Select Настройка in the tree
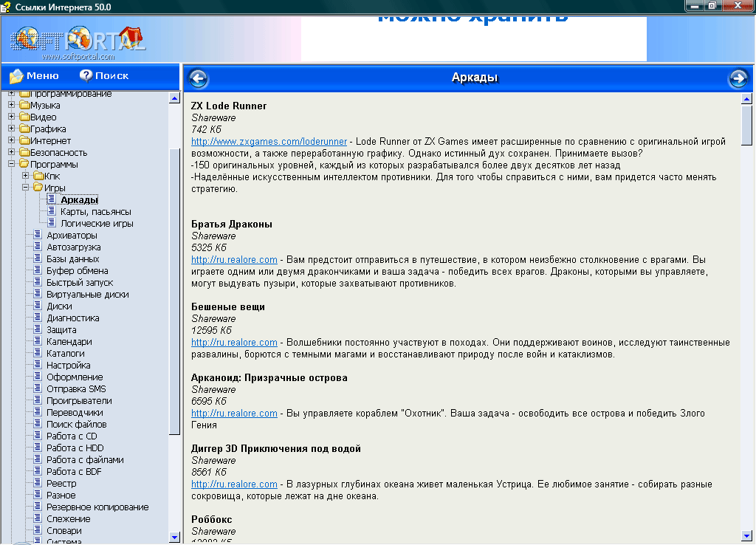This screenshot has width=756, height=545. tap(68, 365)
